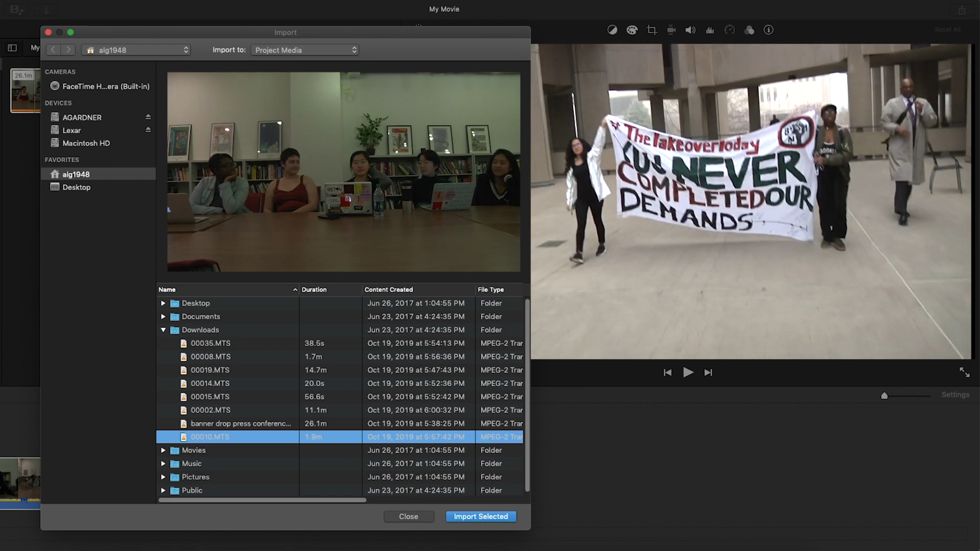The image size is (980, 551).
Task: Eject the Lexar device
Action: coord(148,130)
